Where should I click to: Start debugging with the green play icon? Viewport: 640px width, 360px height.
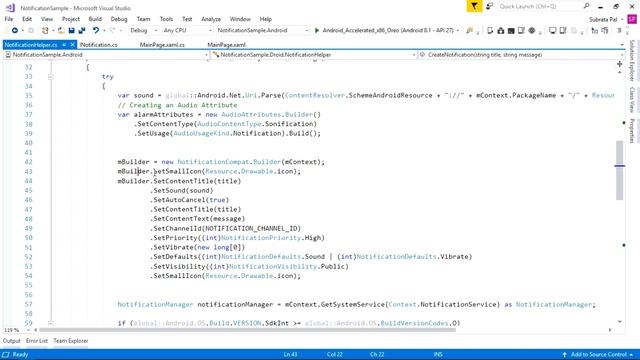pyautogui.click(x=317, y=31)
